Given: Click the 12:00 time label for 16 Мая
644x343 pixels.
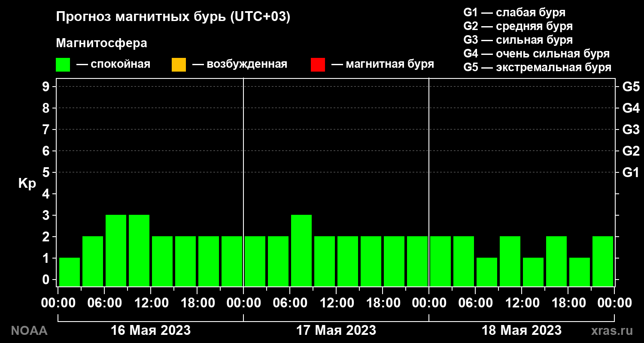Looking at the screenshot, I should [x=151, y=303].
